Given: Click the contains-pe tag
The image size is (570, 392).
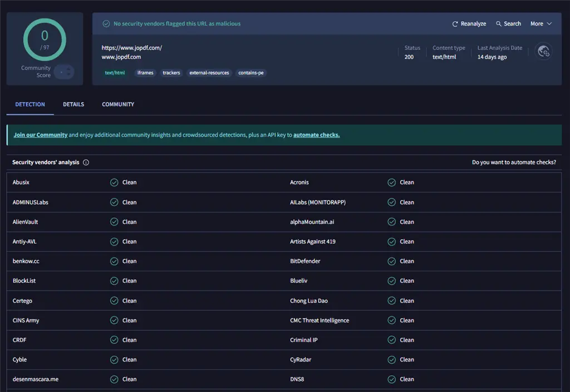Looking at the screenshot, I should pyautogui.click(x=250, y=73).
